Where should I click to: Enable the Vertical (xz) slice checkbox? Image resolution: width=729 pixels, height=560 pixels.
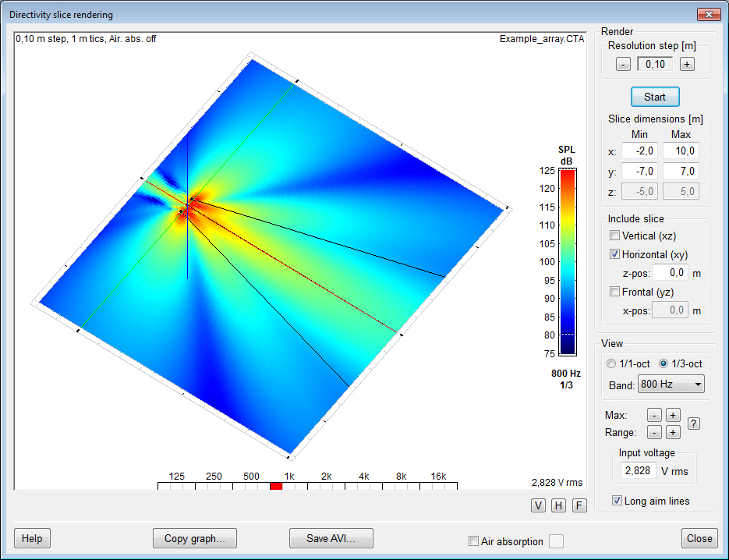point(615,236)
